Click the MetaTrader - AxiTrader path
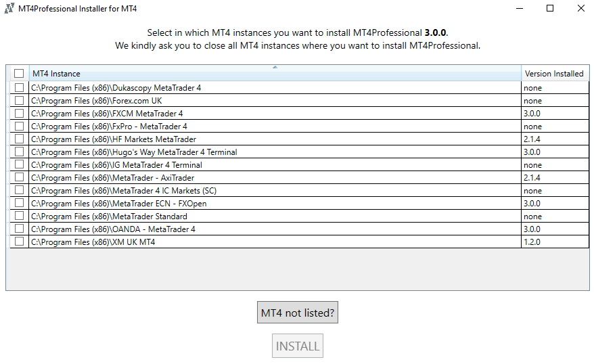The width and height of the screenshot is (594, 364). [112, 178]
